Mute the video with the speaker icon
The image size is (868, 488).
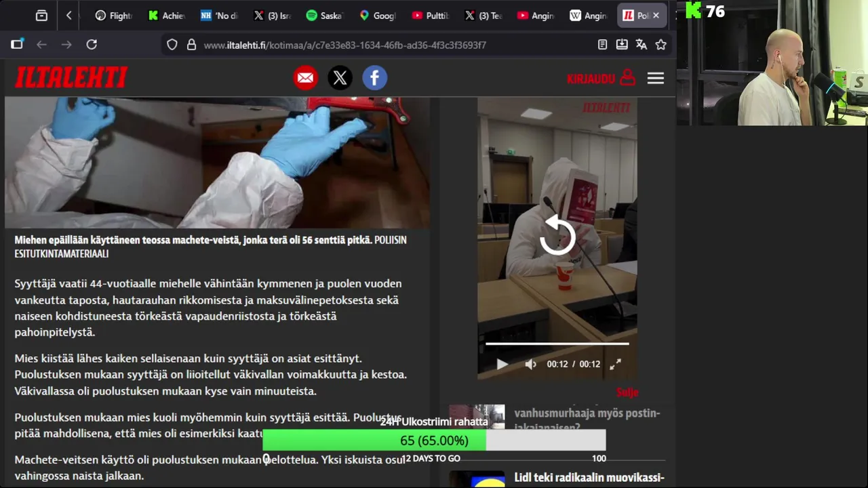pyautogui.click(x=530, y=364)
